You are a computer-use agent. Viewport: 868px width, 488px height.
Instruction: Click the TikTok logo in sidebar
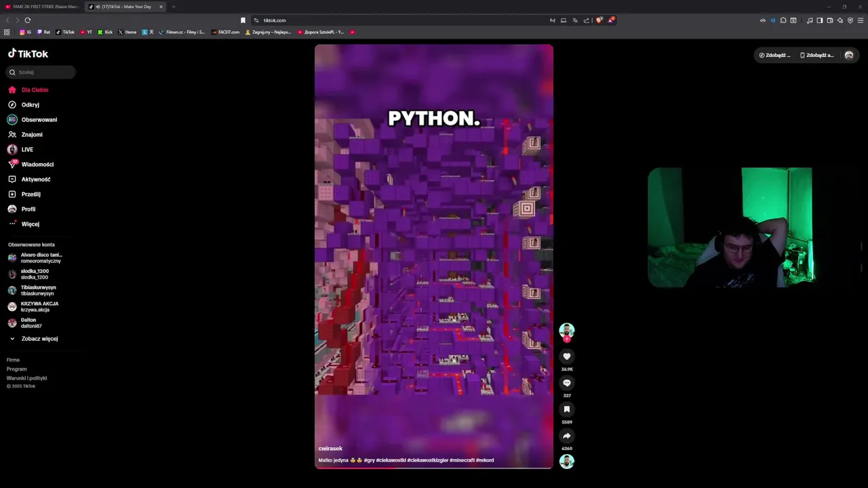point(28,54)
